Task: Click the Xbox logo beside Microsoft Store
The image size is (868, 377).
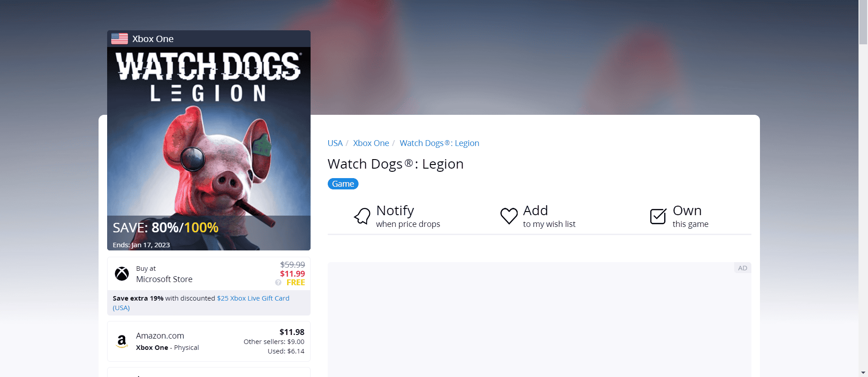Action: 122,273
